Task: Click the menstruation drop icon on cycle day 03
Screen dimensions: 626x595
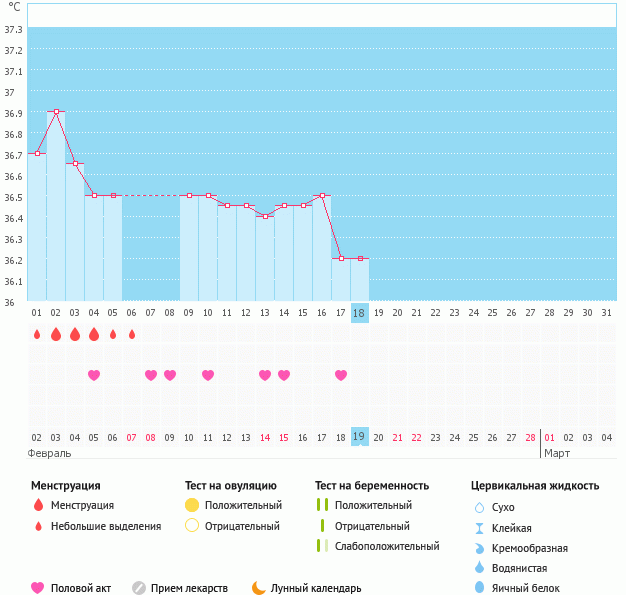Action: tap(75, 334)
